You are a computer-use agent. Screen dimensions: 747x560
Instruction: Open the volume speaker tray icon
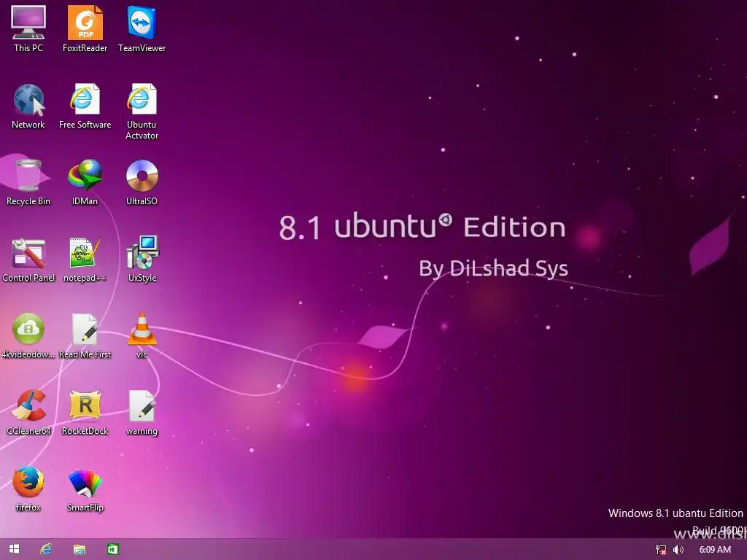[678, 550]
